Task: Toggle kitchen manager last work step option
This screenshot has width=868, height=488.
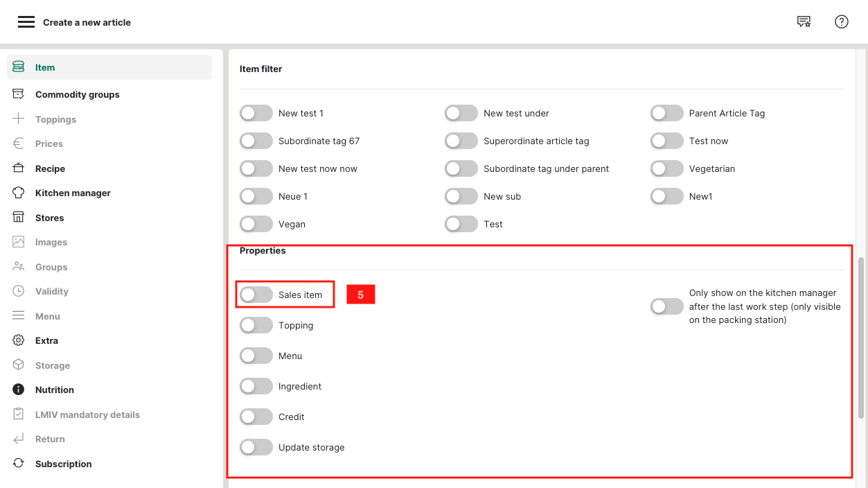Action: [666, 306]
